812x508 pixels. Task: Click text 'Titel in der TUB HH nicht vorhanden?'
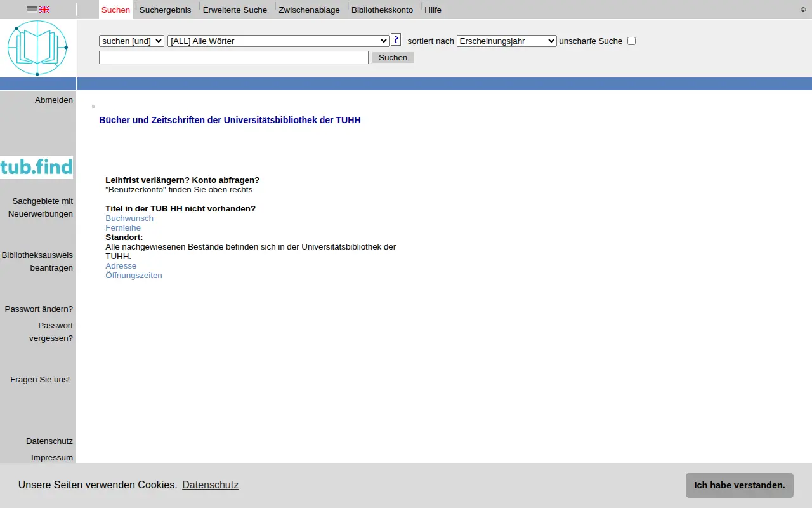point(181,208)
